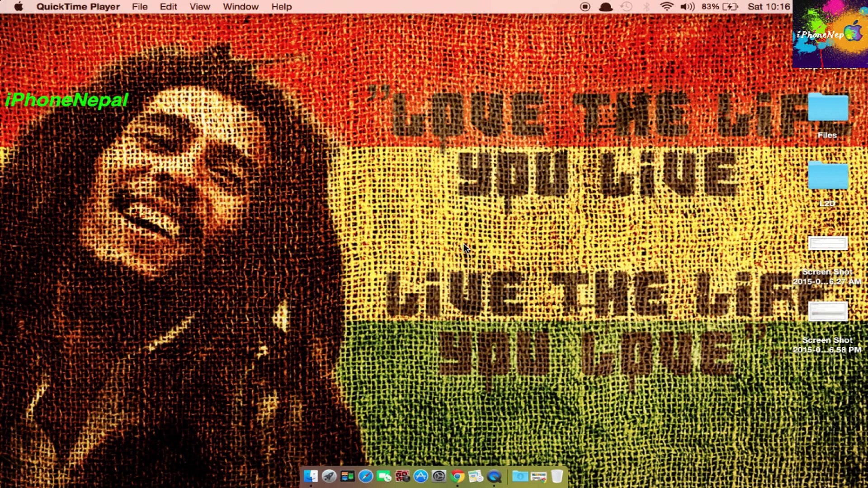Open Mission Control in the Dock
This screenshot has height=488, width=868.
pyautogui.click(x=347, y=476)
